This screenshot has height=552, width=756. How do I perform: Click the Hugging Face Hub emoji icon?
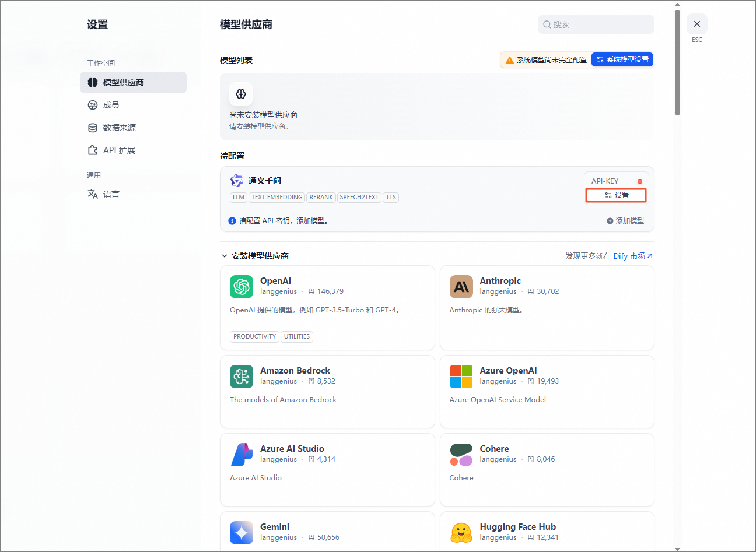(461, 533)
